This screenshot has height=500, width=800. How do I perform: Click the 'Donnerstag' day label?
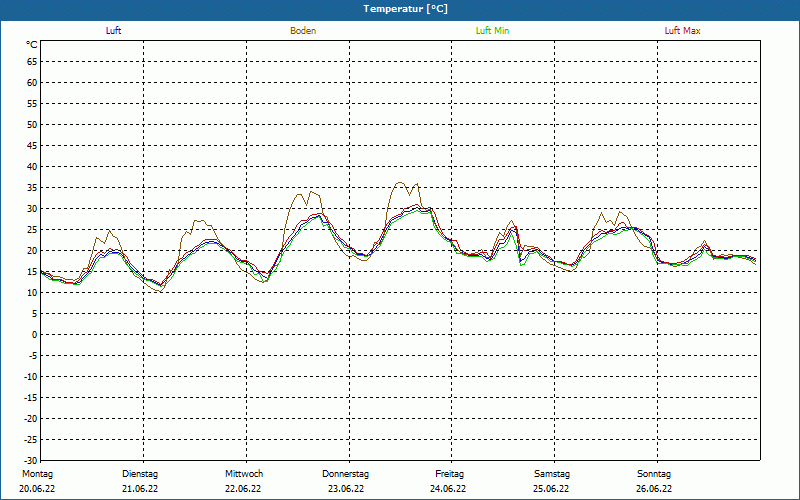pos(345,474)
